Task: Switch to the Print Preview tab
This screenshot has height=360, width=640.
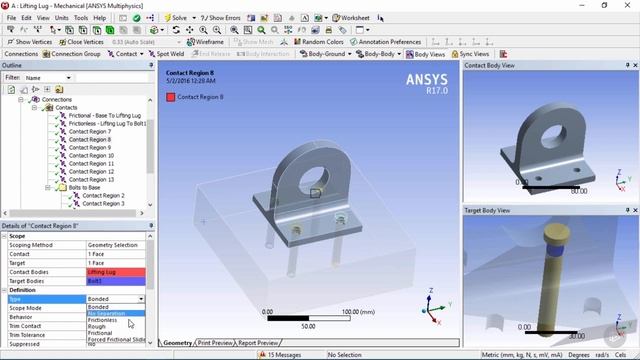Action: point(215,343)
